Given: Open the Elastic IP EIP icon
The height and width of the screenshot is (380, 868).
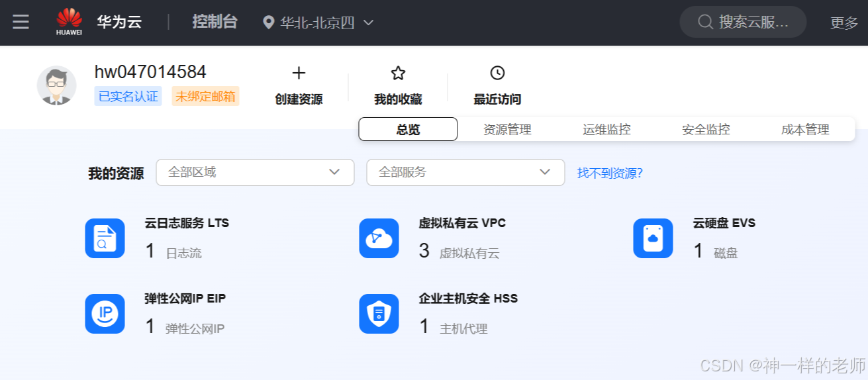Looking at the screenshot, I should [x=105, y=314].
